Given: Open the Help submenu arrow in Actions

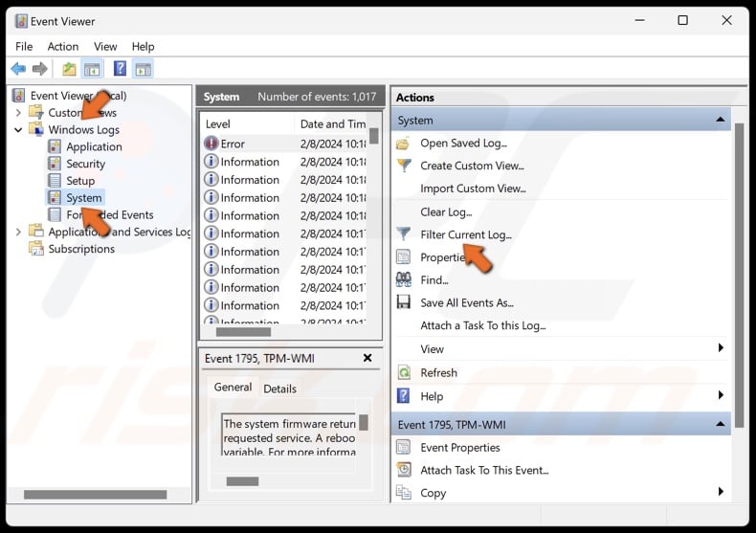Looking at the screenshot, I should point(721,395).
